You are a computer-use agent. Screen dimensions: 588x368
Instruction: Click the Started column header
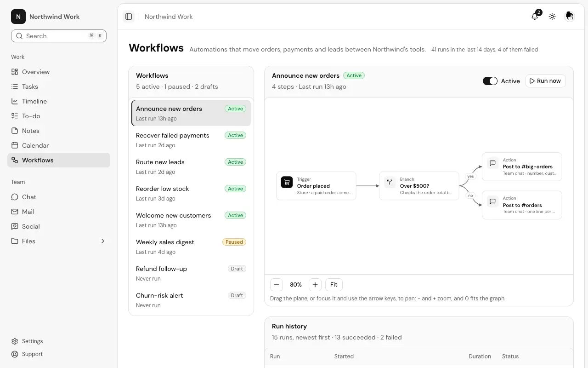[344, 356]
